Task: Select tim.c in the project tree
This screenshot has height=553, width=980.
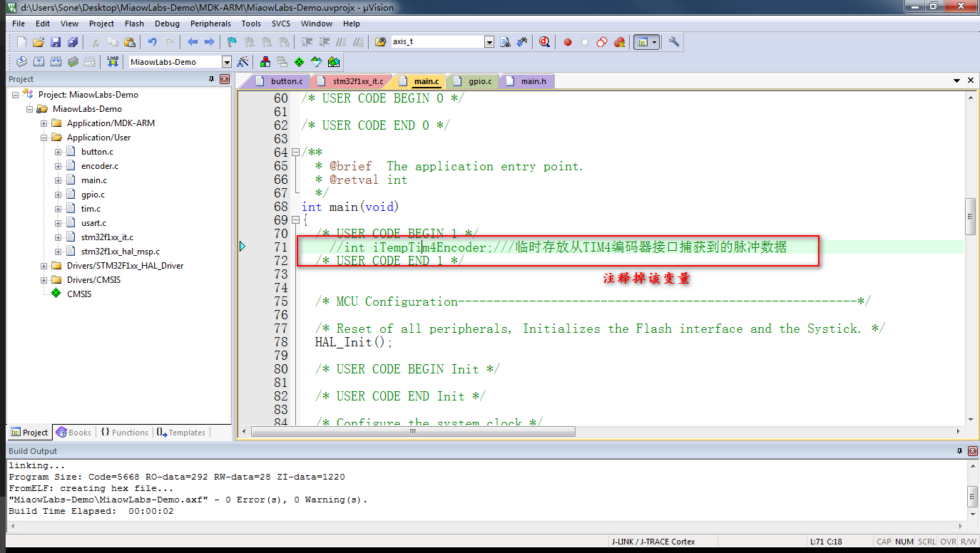Action: pos(91,209)
